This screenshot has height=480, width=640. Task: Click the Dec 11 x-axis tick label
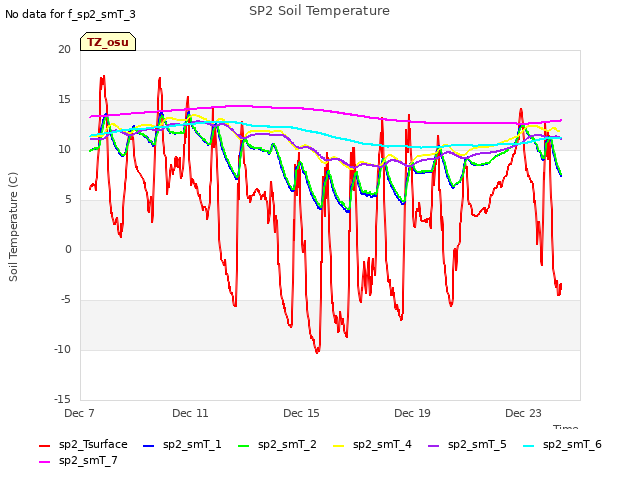point(190,413)
